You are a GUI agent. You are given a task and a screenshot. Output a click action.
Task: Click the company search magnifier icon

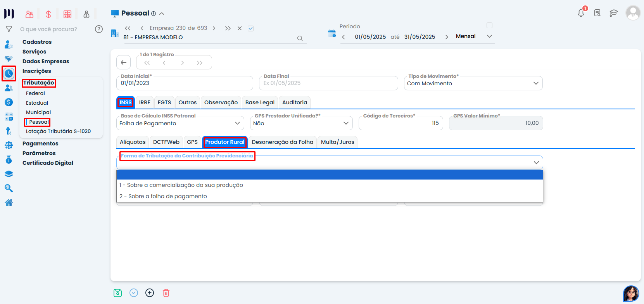300,38
